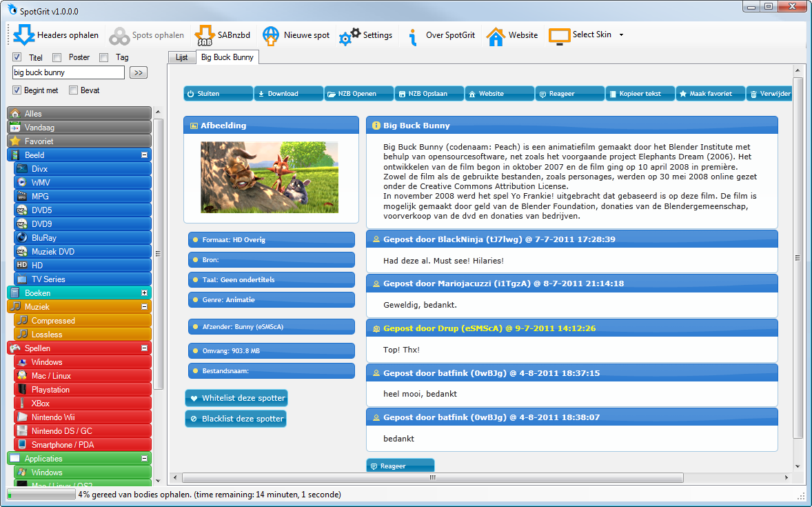Click the Select Skin monitor icon
This screenshot has width=812, height=507.
tap(559, 36)
